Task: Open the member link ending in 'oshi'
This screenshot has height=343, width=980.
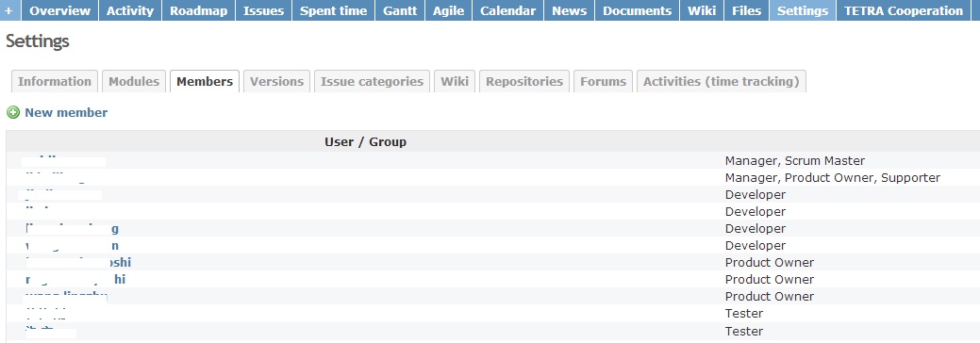Action: [78, 262]
